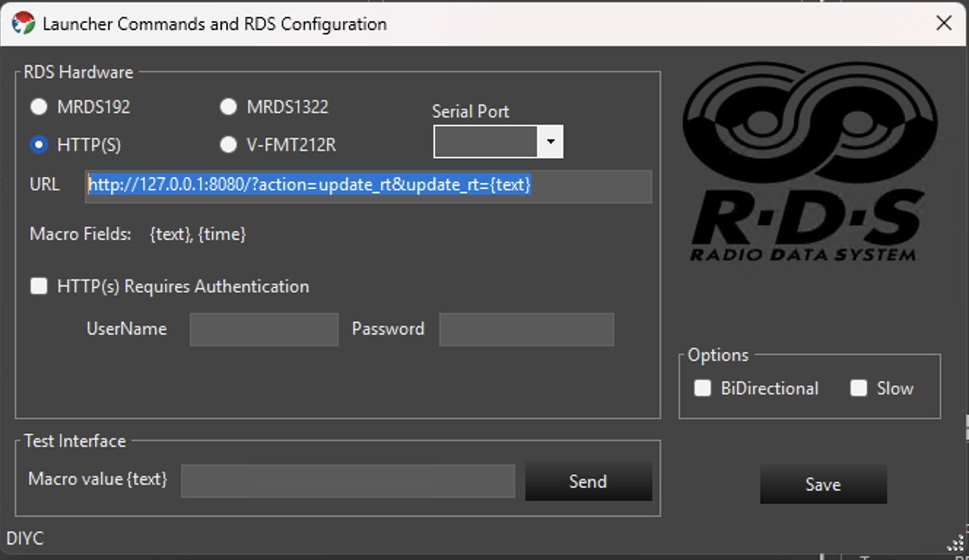Open the Serial Port dropdown

click(551, 141)
